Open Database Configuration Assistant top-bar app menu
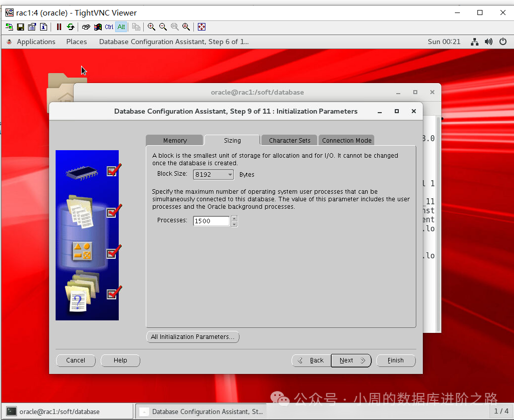 (x=174, y=42)
